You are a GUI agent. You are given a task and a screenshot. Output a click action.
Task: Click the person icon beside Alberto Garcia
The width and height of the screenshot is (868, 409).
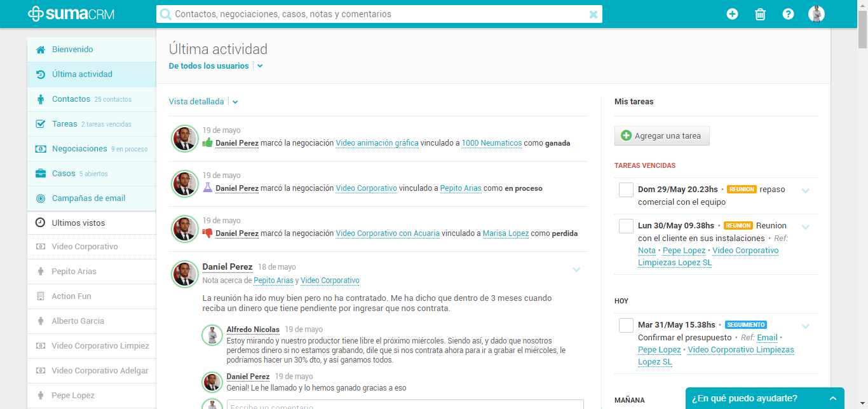[41, 321]
